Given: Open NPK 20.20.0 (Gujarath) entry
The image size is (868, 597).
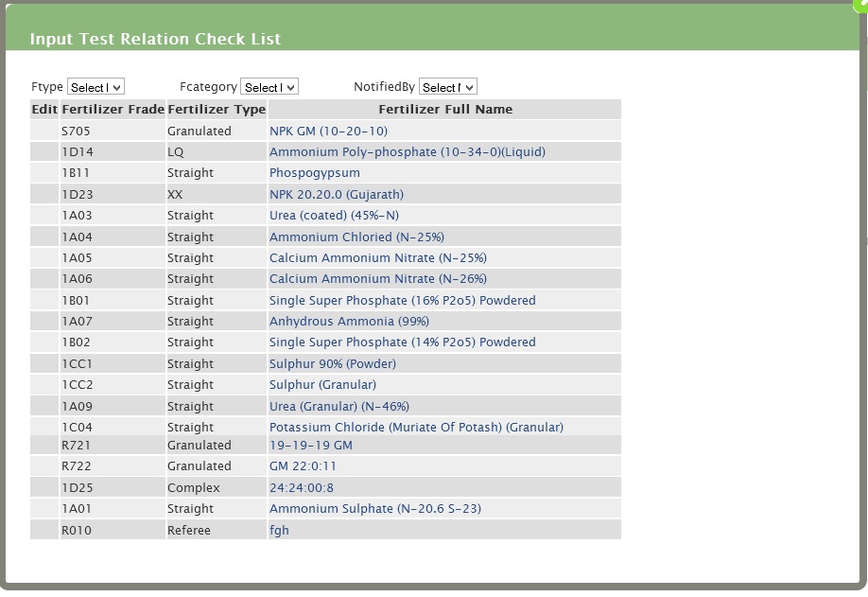Looking at the screenshot, I should pos(336,195).
